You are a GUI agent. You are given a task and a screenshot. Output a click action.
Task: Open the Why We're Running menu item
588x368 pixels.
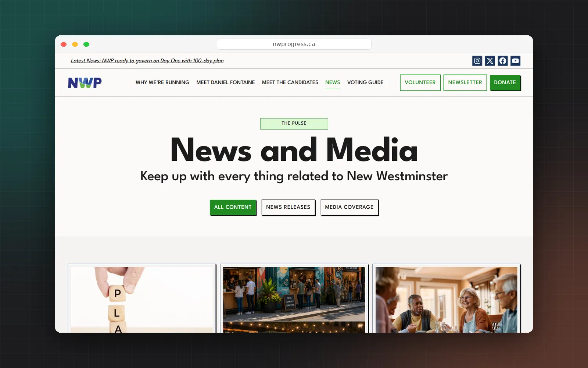point(162,82)
